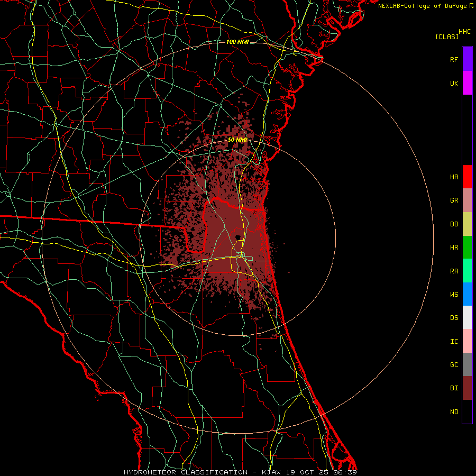Screen dimensions: 476x476
Task: Click the IC legend label
Action: click(x=454, y=342)
